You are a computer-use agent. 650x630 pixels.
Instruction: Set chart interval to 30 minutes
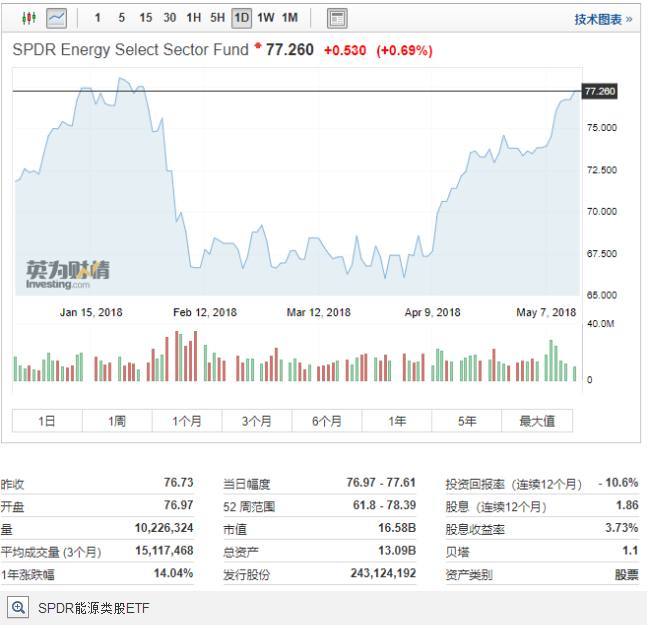(170, 18)
